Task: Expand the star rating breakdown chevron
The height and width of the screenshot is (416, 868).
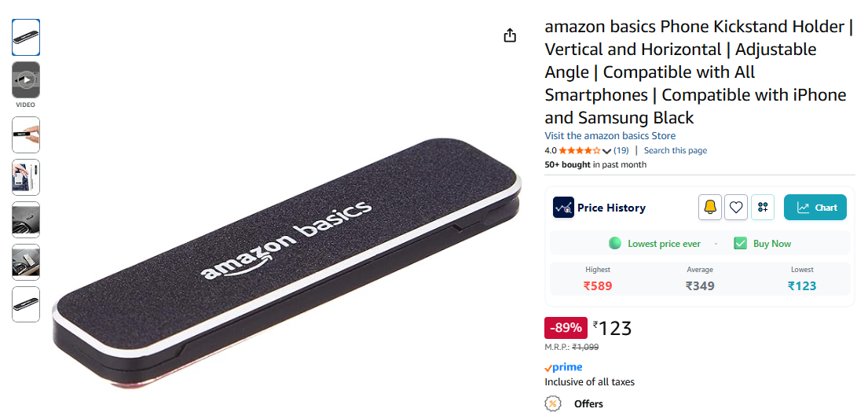Action: pyautogui.click(x=606, y=151)
